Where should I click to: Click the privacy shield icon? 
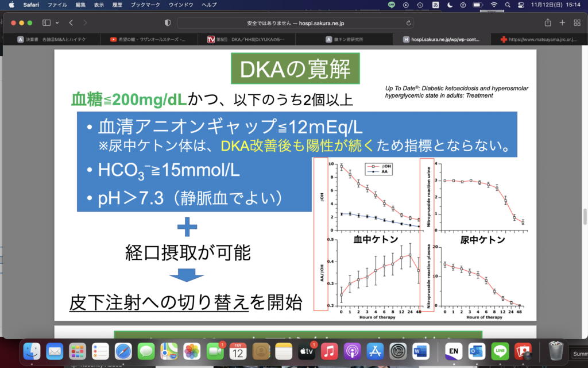point(168,22)
